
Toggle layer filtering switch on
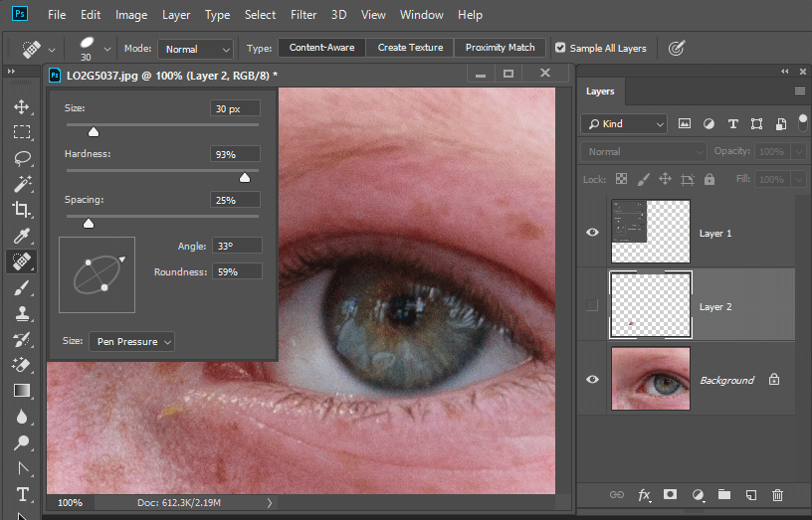pos(802,123)
